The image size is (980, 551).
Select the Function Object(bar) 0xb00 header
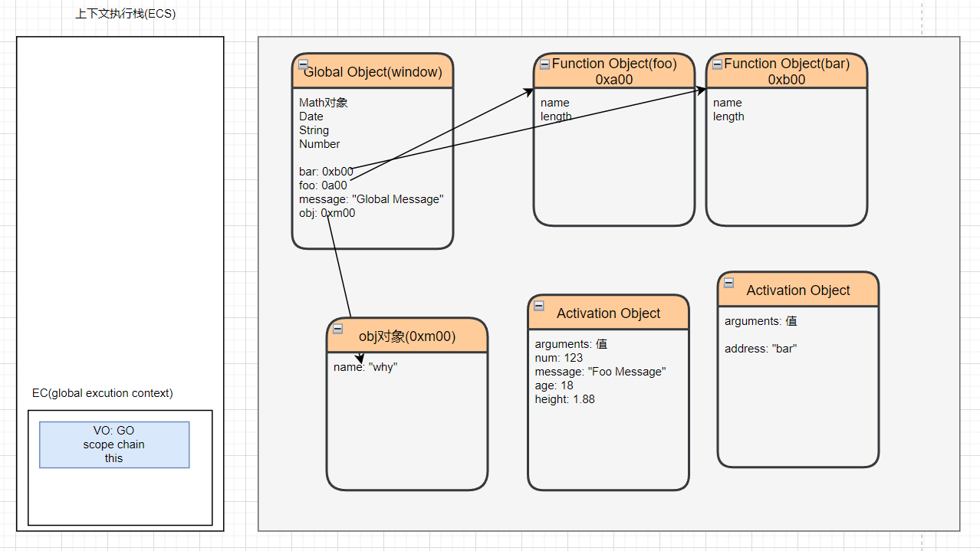click(x=787, y=71)
